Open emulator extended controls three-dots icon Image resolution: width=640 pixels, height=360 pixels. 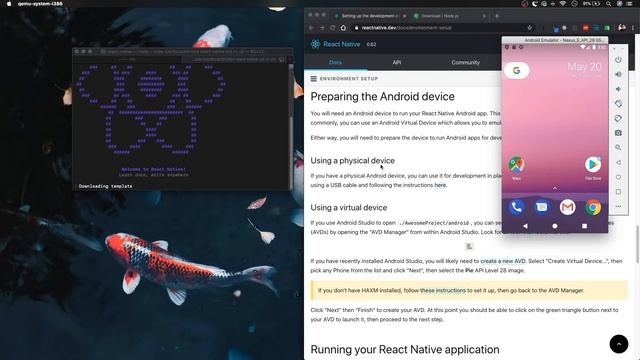(618, 206)
